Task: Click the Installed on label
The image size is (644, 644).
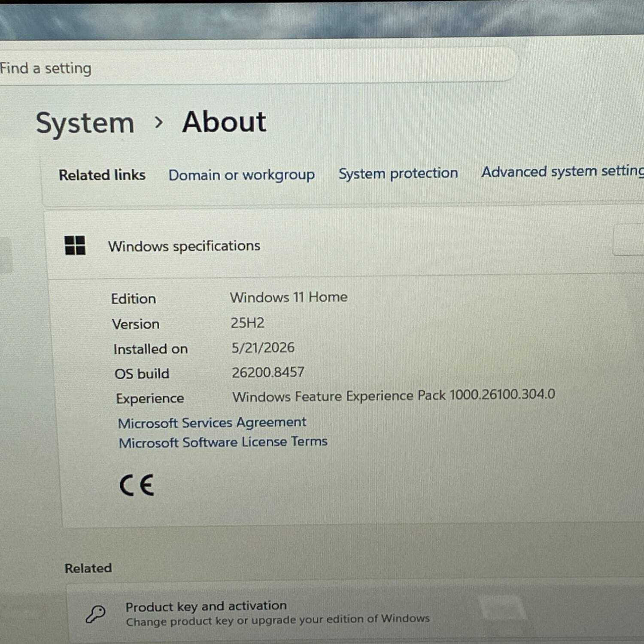Action: point(151,349)
